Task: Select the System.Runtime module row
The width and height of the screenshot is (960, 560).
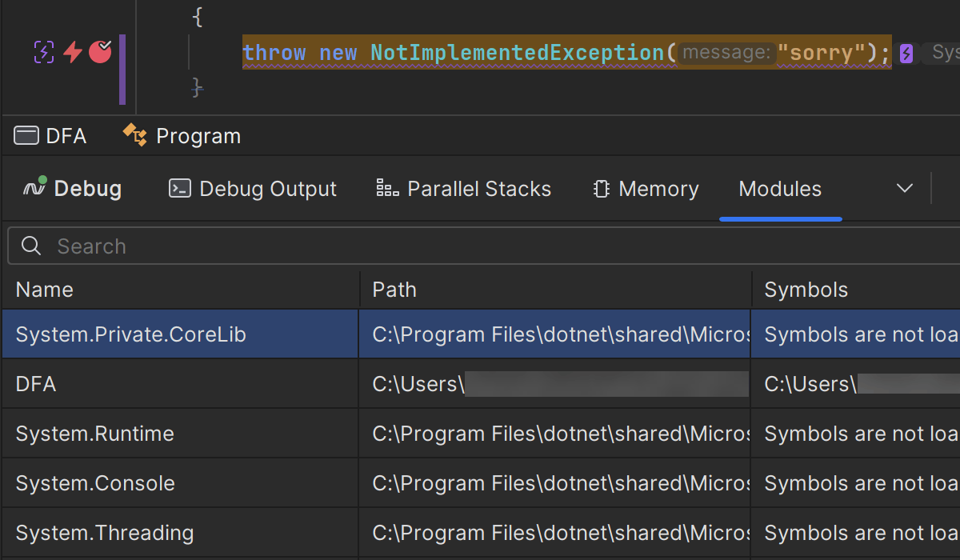Action: [95, 434]
